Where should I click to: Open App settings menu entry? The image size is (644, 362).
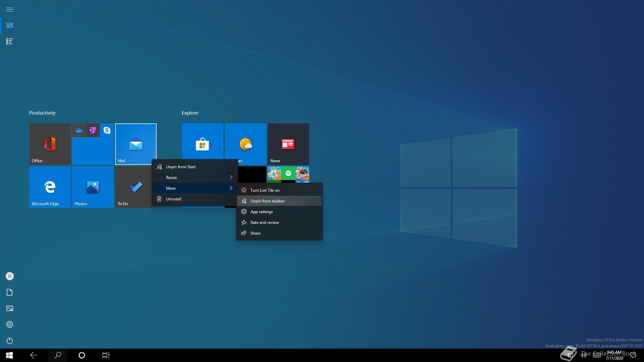279,212
